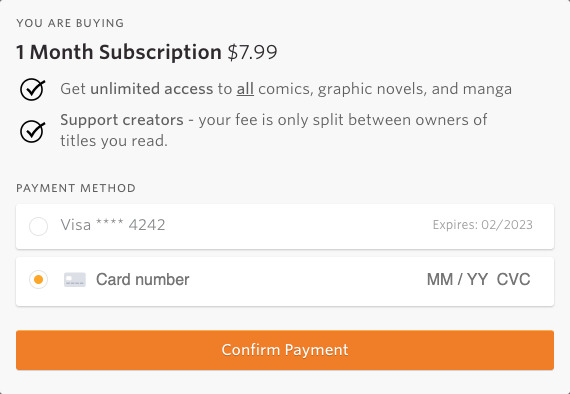Viewport: 570px width, 394px height.
Task: Click the 1 Month Subscription heading
Action: click(x=119, y=52)
